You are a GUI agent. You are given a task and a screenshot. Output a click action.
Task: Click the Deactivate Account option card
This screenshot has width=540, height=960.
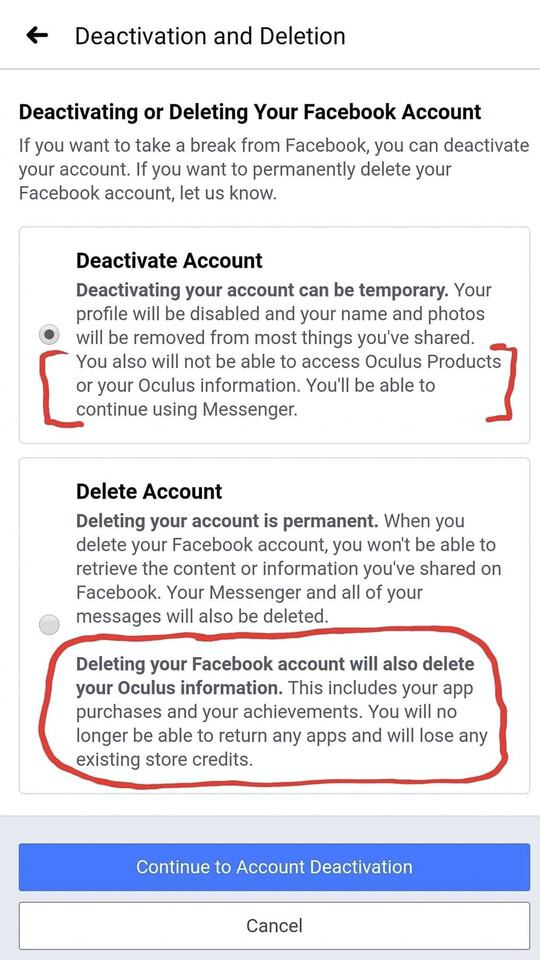(x=274, y=335)
